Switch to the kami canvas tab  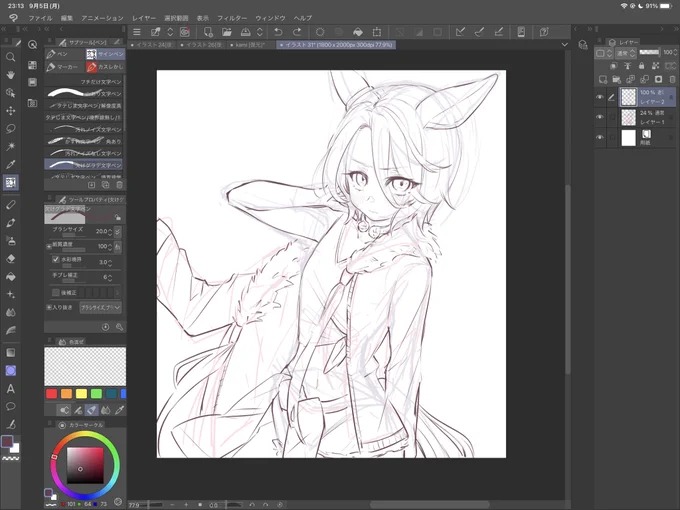tap(249, 45)
